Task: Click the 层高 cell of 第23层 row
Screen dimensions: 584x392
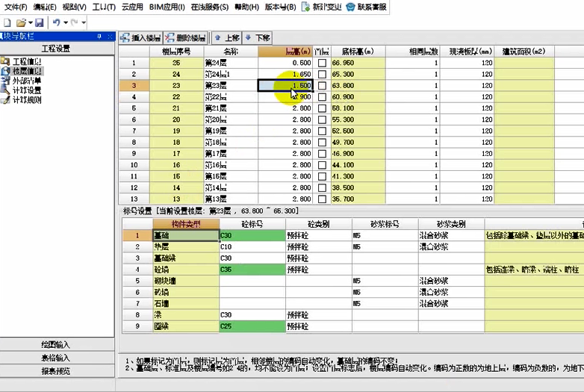Action: 285,86
